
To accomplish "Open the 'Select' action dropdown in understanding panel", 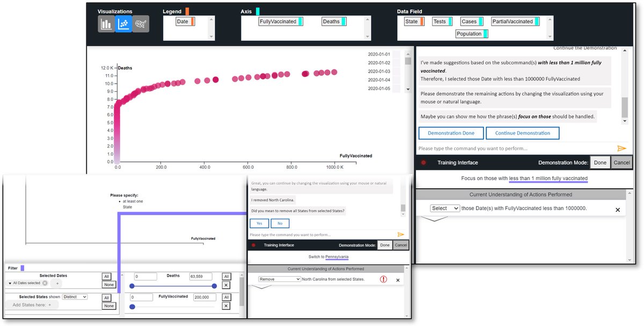I will point(445,208).
